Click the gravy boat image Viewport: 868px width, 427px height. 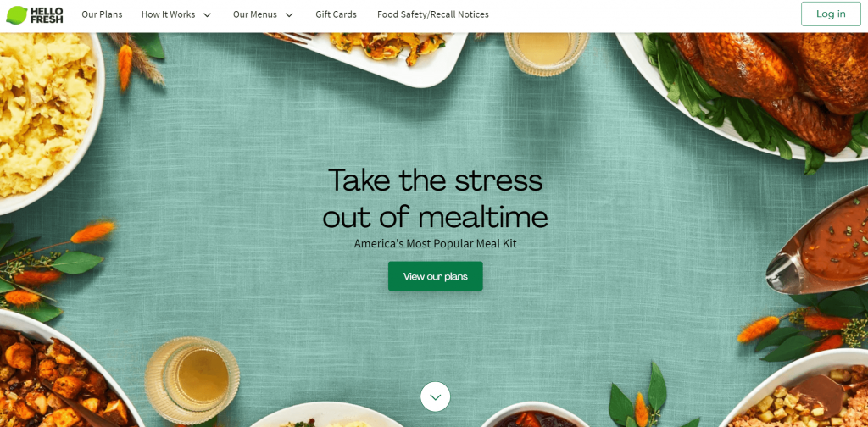point(820,243)
